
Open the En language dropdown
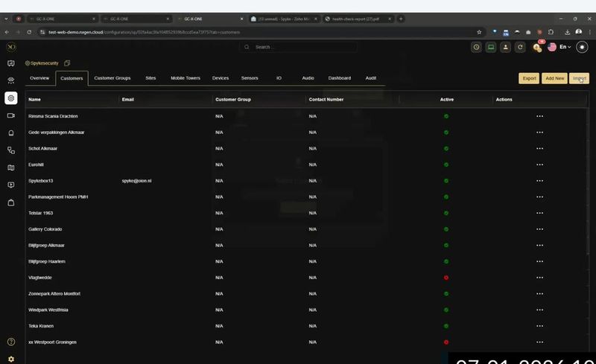coord(565,47)
